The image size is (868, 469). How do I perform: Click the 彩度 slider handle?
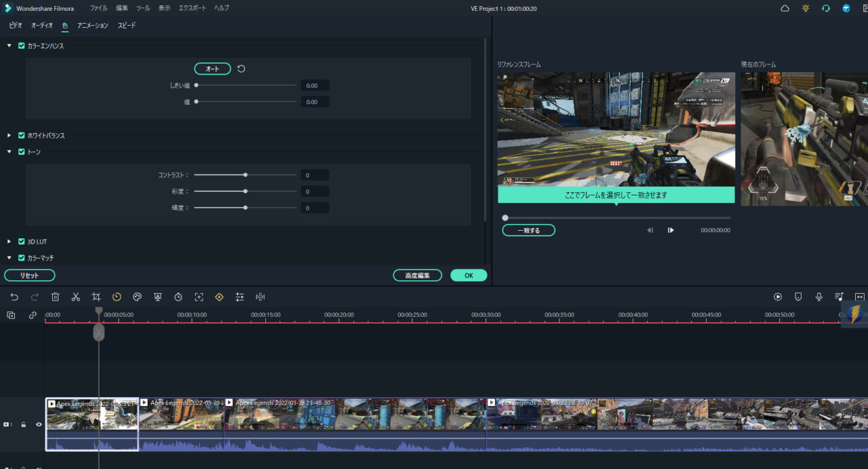(245, 191)
